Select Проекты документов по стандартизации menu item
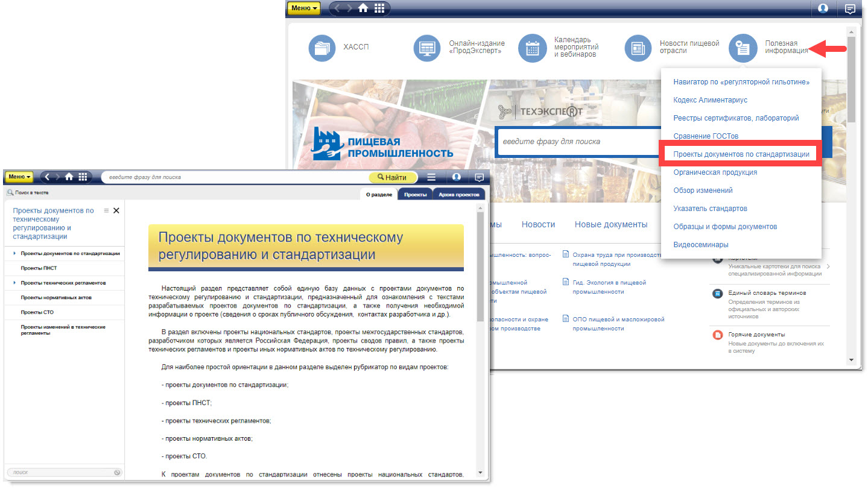Viewport: 868px width, 495px height. (741, 154)
